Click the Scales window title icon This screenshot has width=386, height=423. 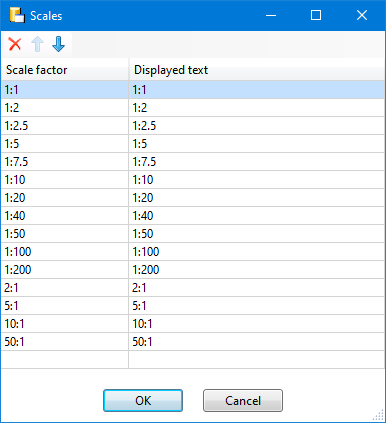17,15
